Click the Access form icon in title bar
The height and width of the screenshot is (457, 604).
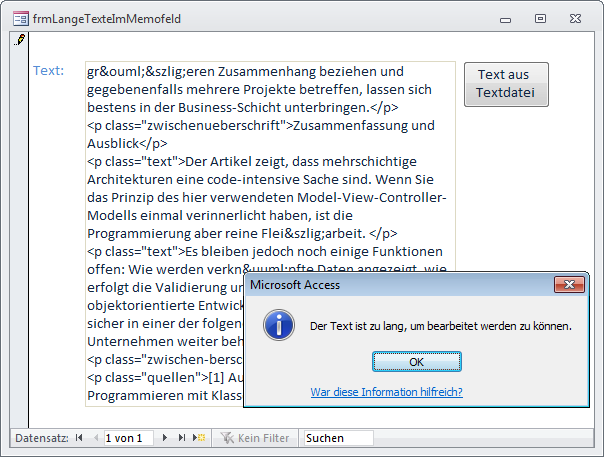pos(20,18)
